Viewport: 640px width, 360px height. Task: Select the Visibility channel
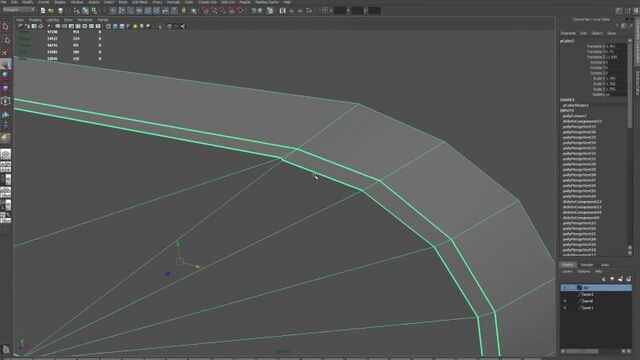[600, 94]
